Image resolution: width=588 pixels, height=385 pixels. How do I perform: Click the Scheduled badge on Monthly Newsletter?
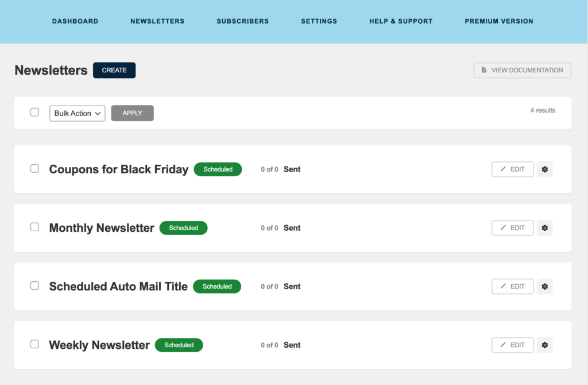coord(183,228)
